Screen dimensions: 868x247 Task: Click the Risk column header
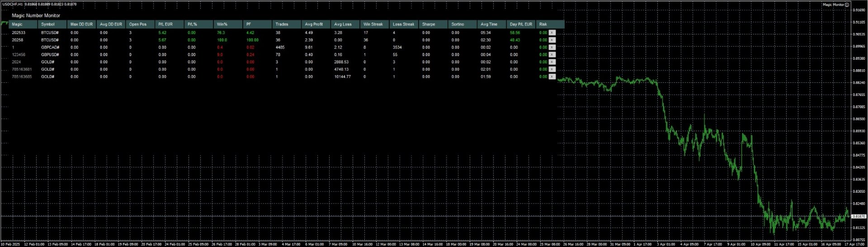[550, 24]
